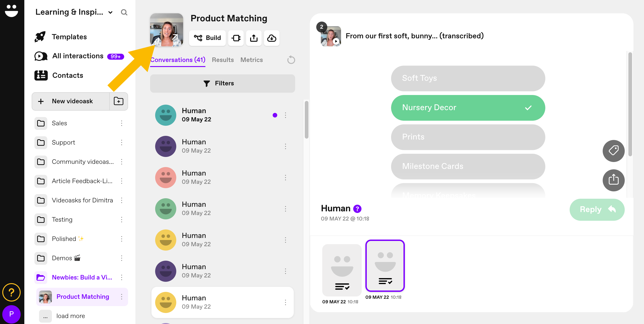644x324 pixels.
Task: Select the purple-outlined response card
Action: pyautogui.click(x=385, y=266)
